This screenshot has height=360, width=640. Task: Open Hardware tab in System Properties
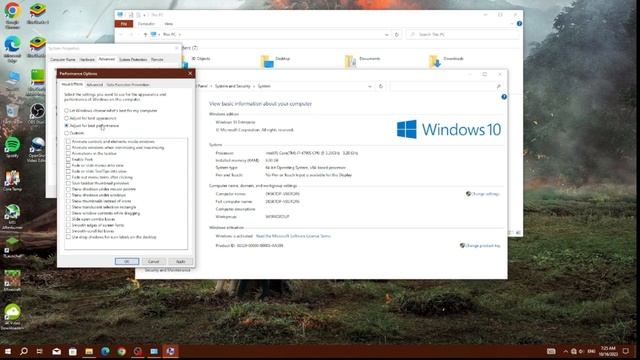pos(87,60)
